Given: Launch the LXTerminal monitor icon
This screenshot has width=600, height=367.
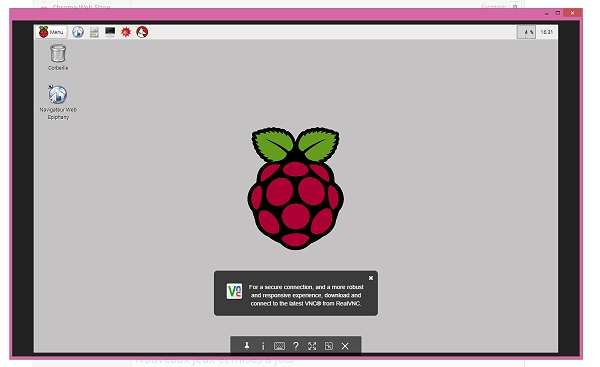Looking at the screenshot, I should point(110,32).
